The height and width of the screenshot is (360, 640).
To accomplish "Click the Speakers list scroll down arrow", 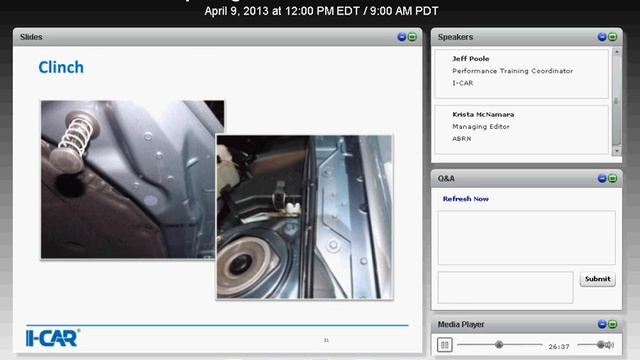I will (617, 151).
